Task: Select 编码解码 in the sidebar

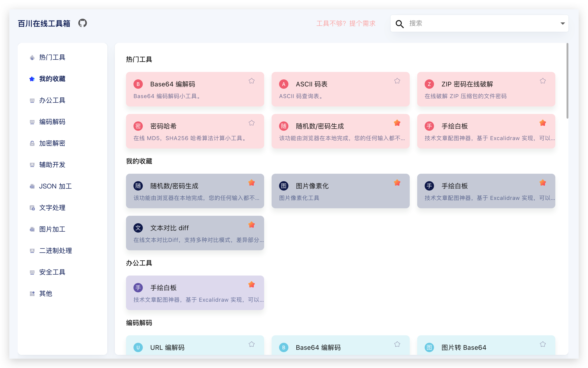Action: click(x=52, y=122)
